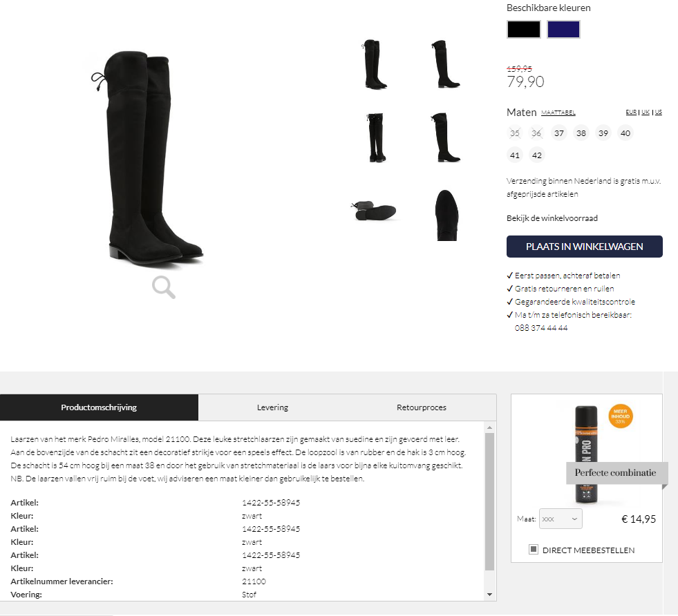Click Plaats in winkelwagen button
The width and height of the screenshot is (678, 616).
click(x=585, y=247)
